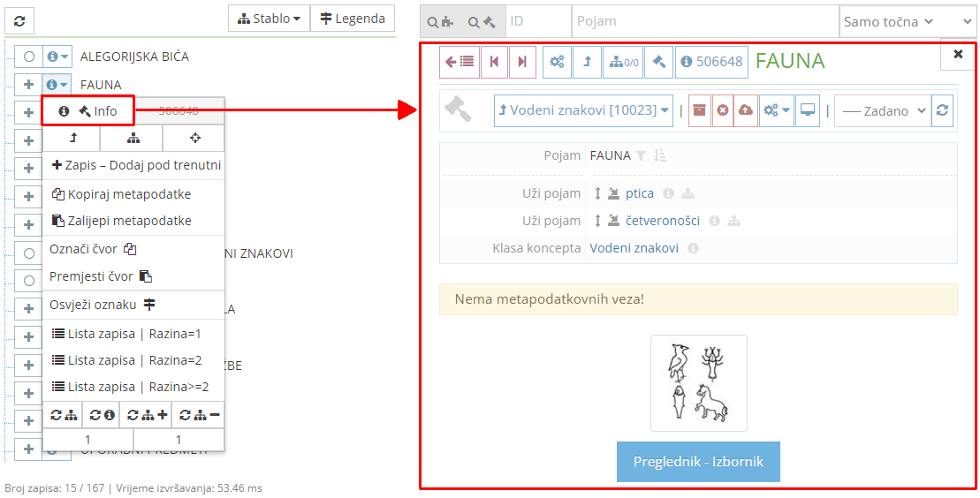Open Lista zapisa | Razina=2
Screen dimensions: 980x498
tap(133, 360)
